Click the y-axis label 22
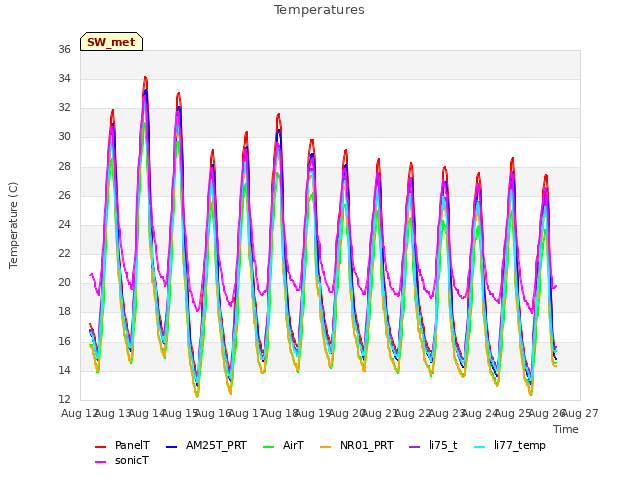Viewport: 640px width, 480px height. 64,253
